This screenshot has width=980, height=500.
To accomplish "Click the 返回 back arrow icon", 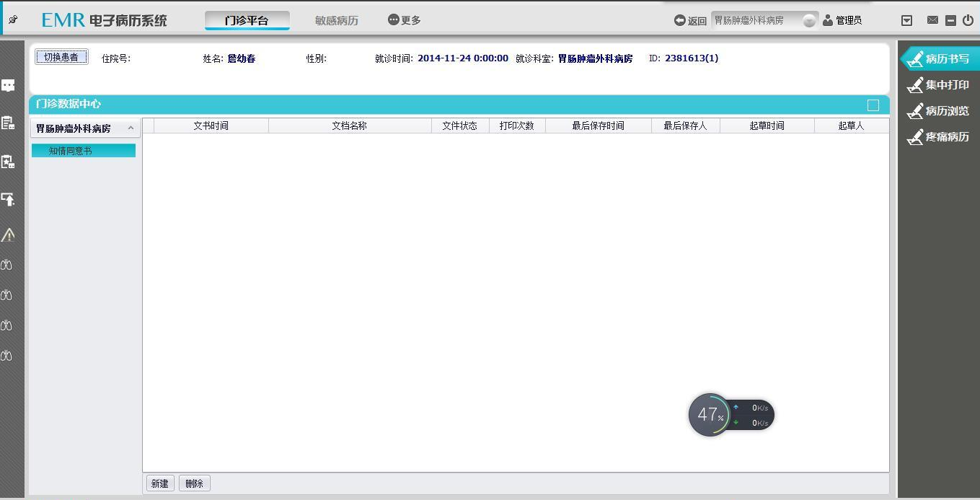I will [x=679, y=20].
